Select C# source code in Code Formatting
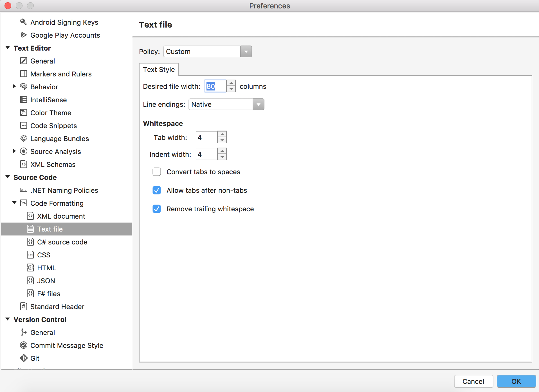Screen dimensions: 539x392 [62, 242]
